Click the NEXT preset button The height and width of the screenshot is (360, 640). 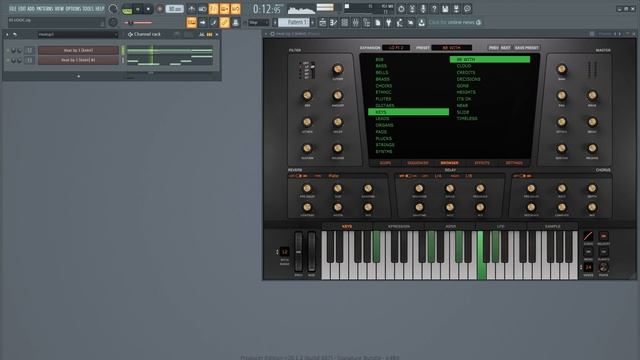point(506,48)
